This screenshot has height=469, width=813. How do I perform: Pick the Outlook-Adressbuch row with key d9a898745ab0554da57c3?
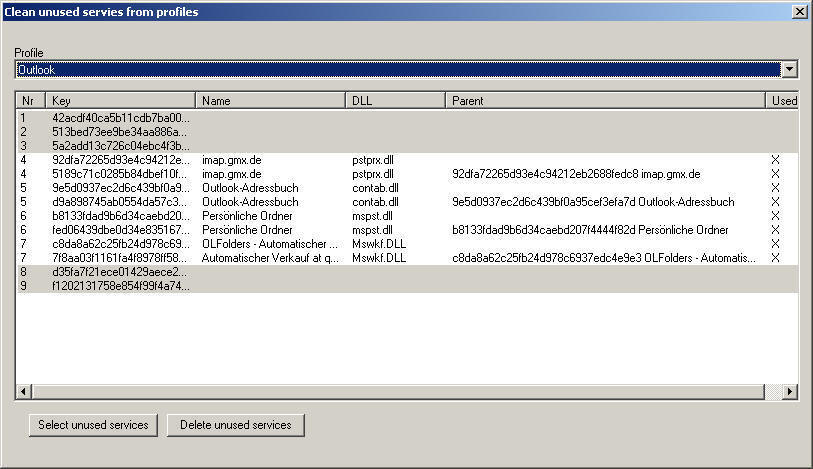[x=120, y=202]
